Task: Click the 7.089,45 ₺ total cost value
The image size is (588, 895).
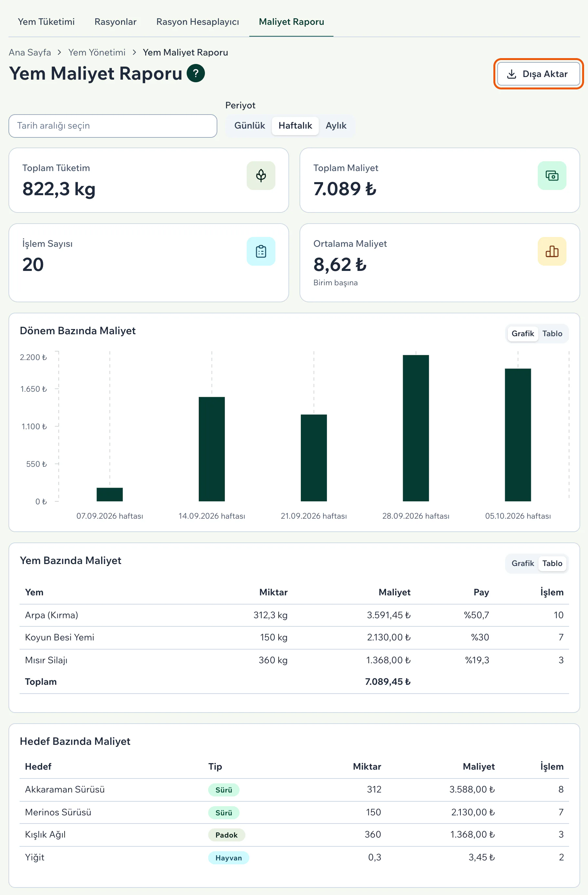Action: point(388,682)
